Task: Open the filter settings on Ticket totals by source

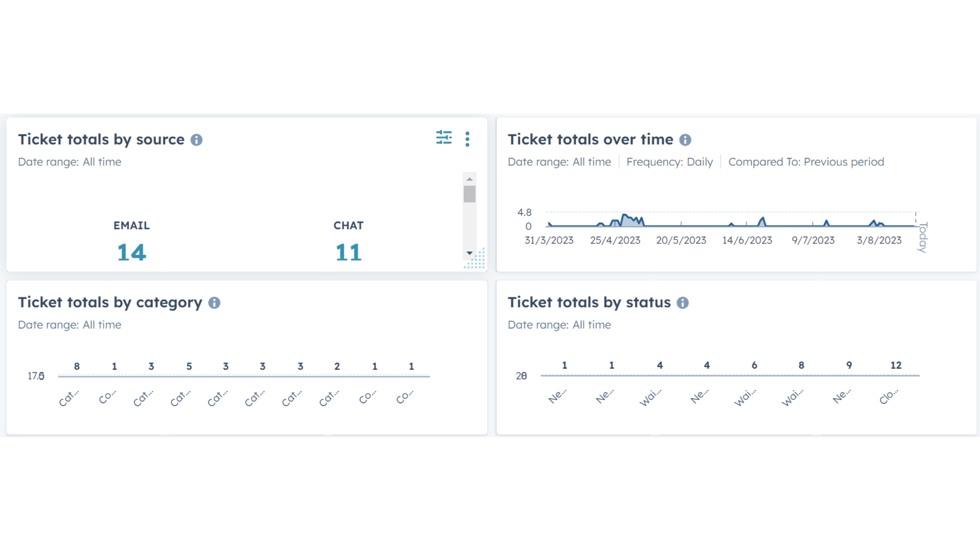Action: 444,138
